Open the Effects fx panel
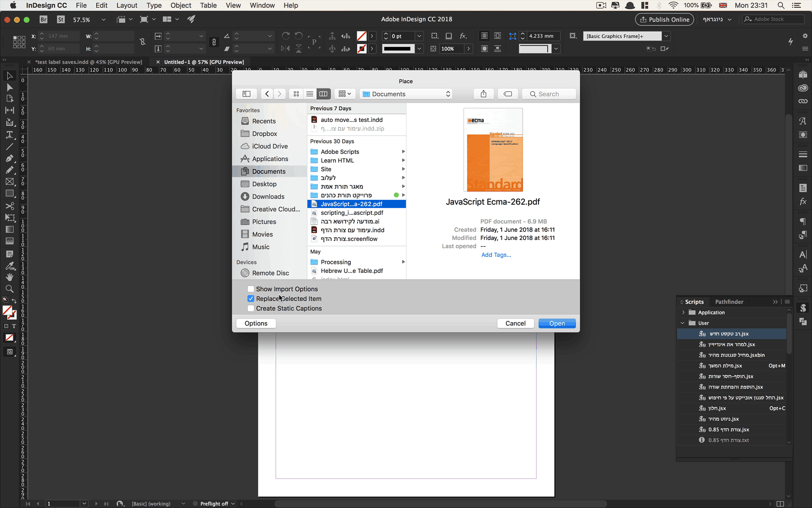Viewport: 812px width, 508px height. pos(802,202)
